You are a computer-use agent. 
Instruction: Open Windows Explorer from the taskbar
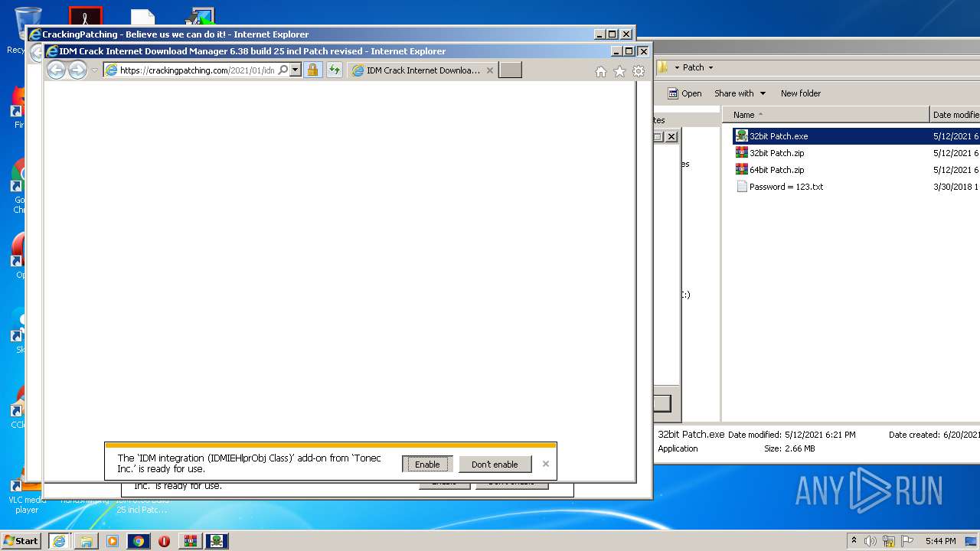(x=86, y=541)
